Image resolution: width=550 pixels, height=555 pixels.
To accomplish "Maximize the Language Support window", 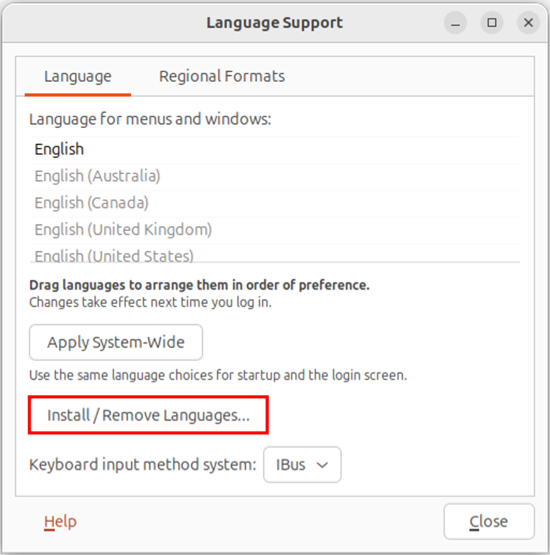I will (492, 23).
